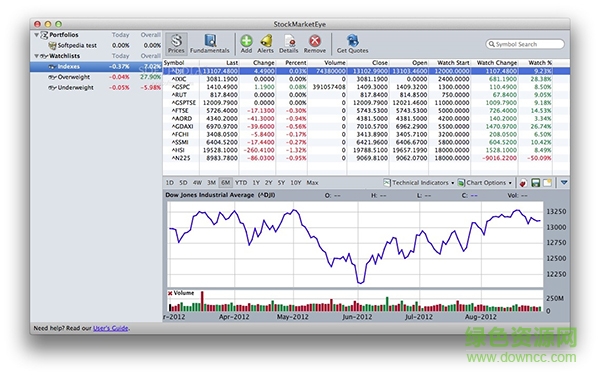The width and height of the screenshot is (600, 376).
Task: Select the ^GSPC row
Action: point(366,87)
